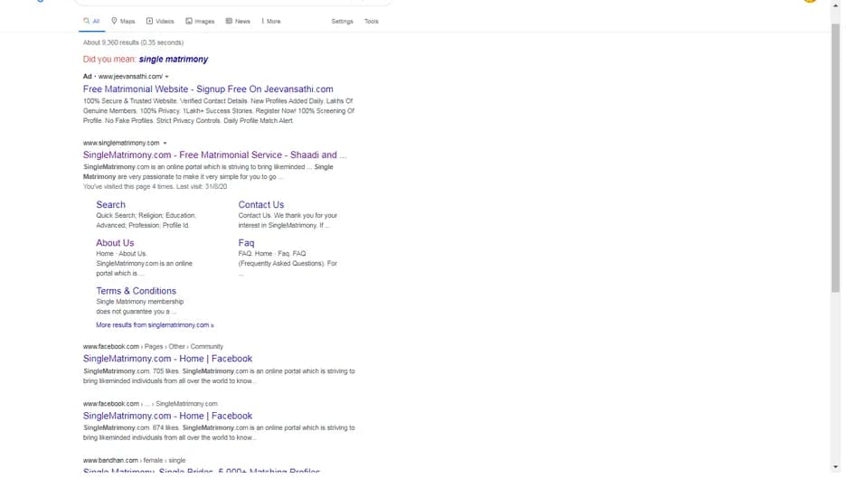This screenshot has width=868, height=497.
Task: Open the News search tab
Action: pos(238,21)
